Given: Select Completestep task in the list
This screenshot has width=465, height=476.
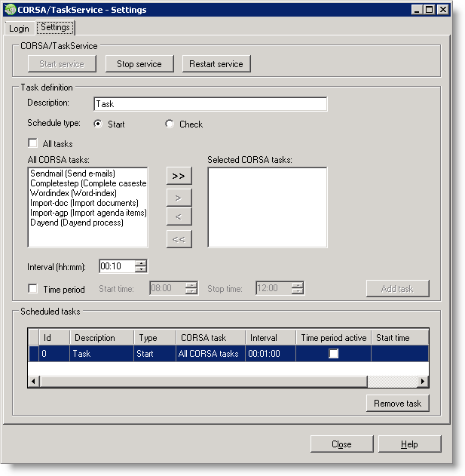Looking at the screenshot, I should click(x=88, y=183).
